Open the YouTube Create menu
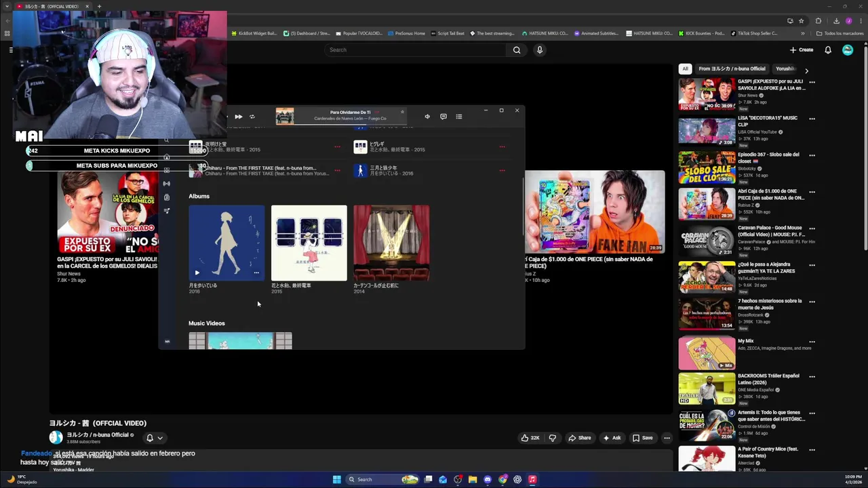Viewport: 868px width, 488px height. (802, 49)
